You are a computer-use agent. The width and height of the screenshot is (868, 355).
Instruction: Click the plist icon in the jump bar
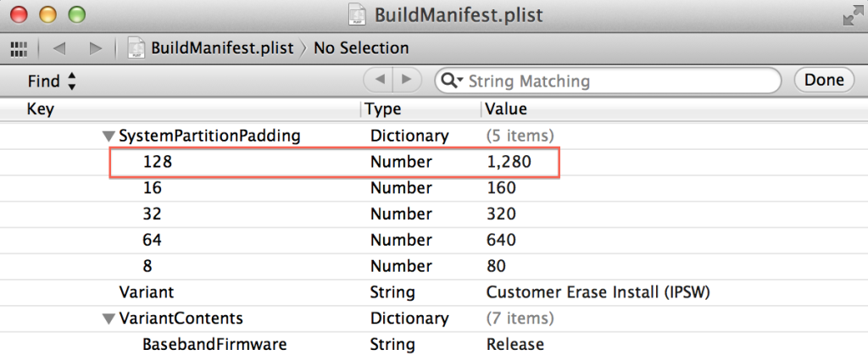pos(136,48)
